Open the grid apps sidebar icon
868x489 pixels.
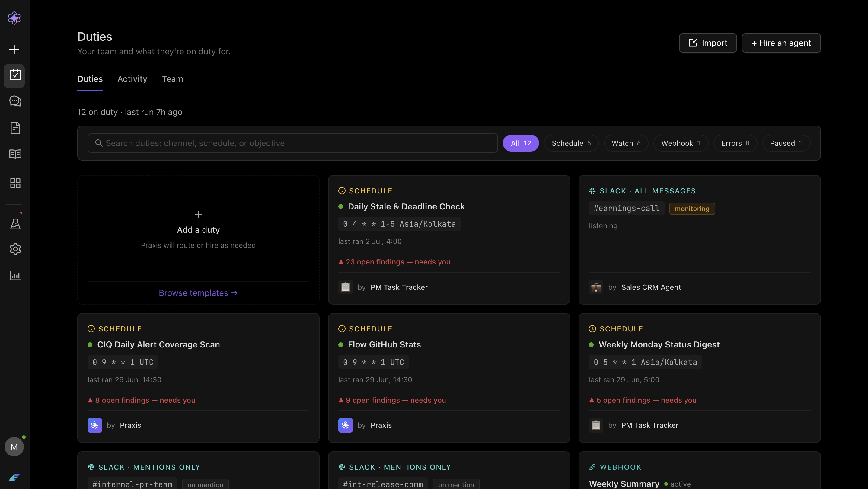15,183
